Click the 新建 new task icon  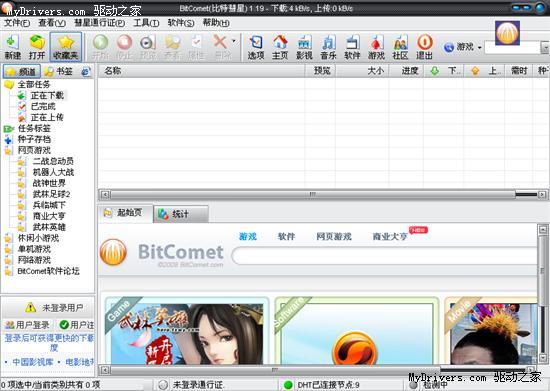coord(13,47)
